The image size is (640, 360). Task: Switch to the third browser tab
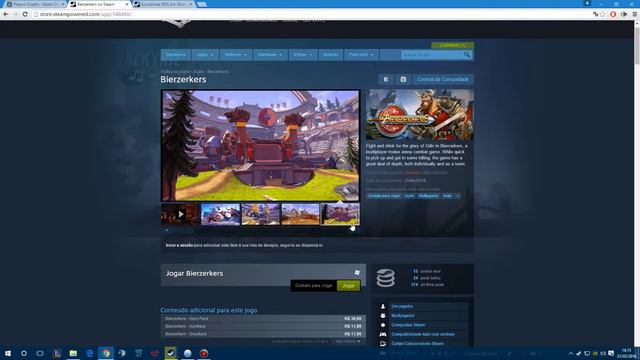click(x=163, y=4)
